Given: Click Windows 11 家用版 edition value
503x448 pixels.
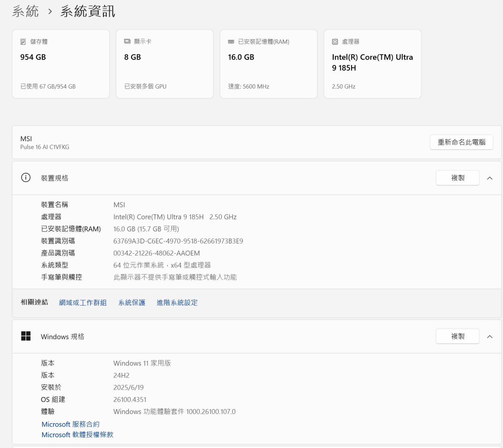Looking at the screenshot, I should point(142,363).
